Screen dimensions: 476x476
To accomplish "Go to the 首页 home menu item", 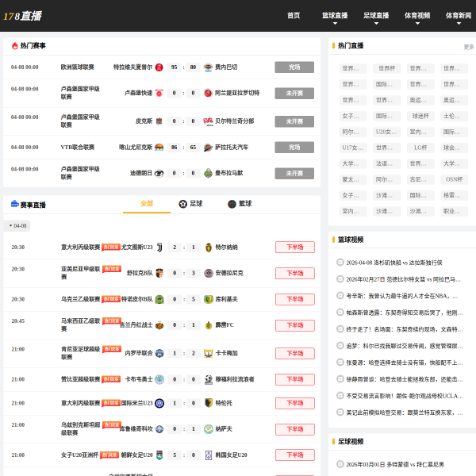I will [294, 15].
